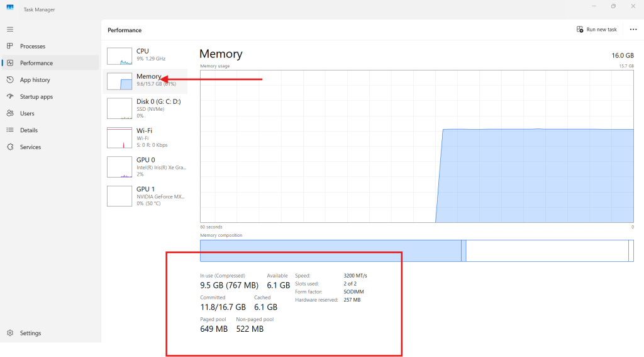
Task: Switch to Startup apps page
Action: click(36, 97)
